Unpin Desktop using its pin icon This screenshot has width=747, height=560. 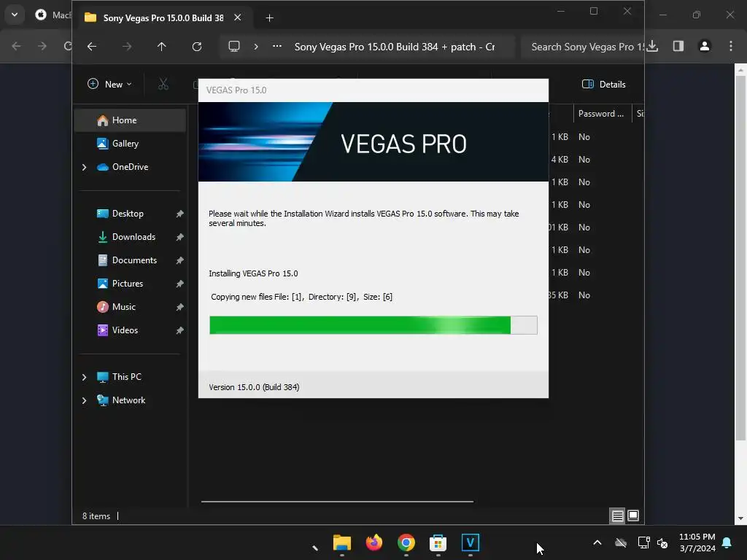tap(179, 214)
